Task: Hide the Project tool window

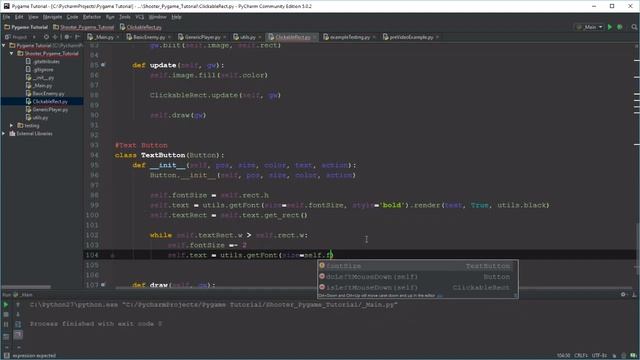Action: tap(77, 37)
